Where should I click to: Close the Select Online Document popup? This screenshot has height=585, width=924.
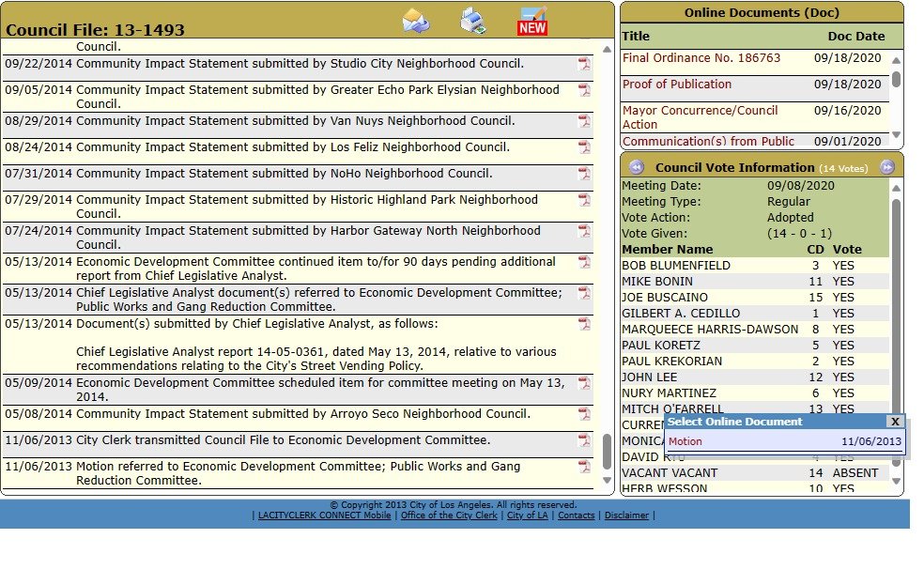[896, 423]
